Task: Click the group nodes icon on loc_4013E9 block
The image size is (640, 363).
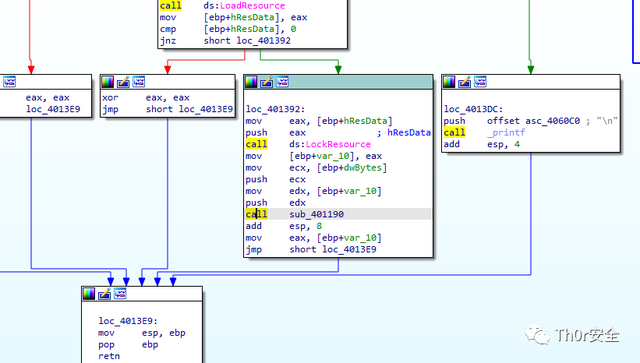Action: (x=120, y=294)
